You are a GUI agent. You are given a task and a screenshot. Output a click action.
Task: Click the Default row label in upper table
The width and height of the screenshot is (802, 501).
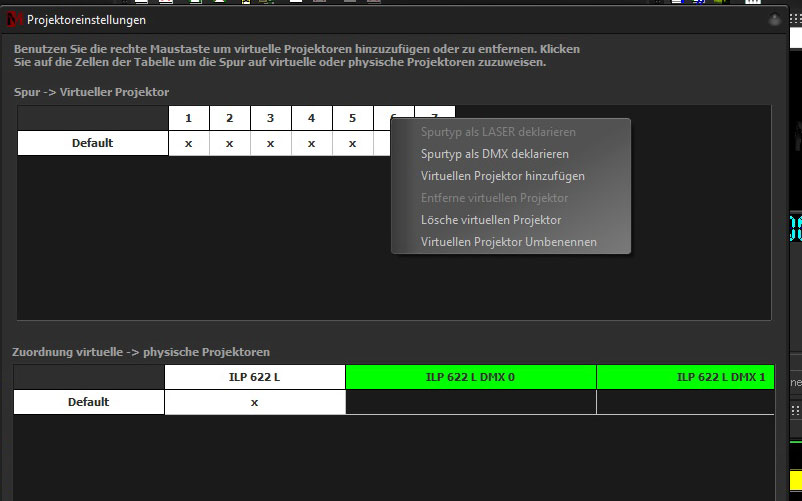click(x=92, y=143)
